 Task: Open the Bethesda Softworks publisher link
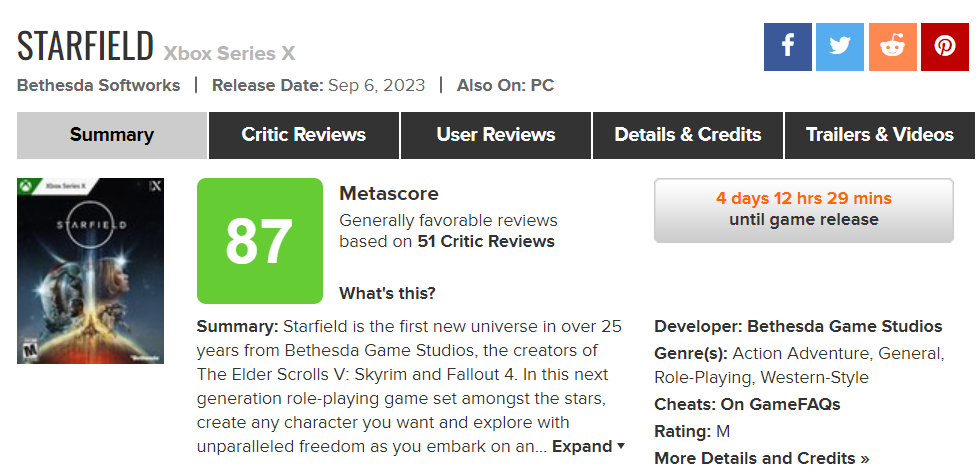[x=99, y=85]
